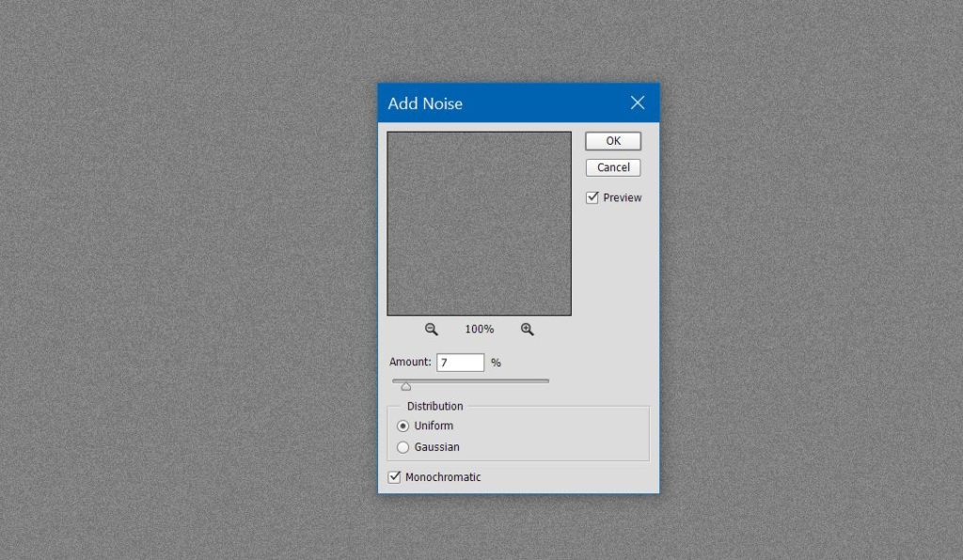Click the close X icon on the dialog
Viewport: 963px width, 560px height.
(637, 102)
